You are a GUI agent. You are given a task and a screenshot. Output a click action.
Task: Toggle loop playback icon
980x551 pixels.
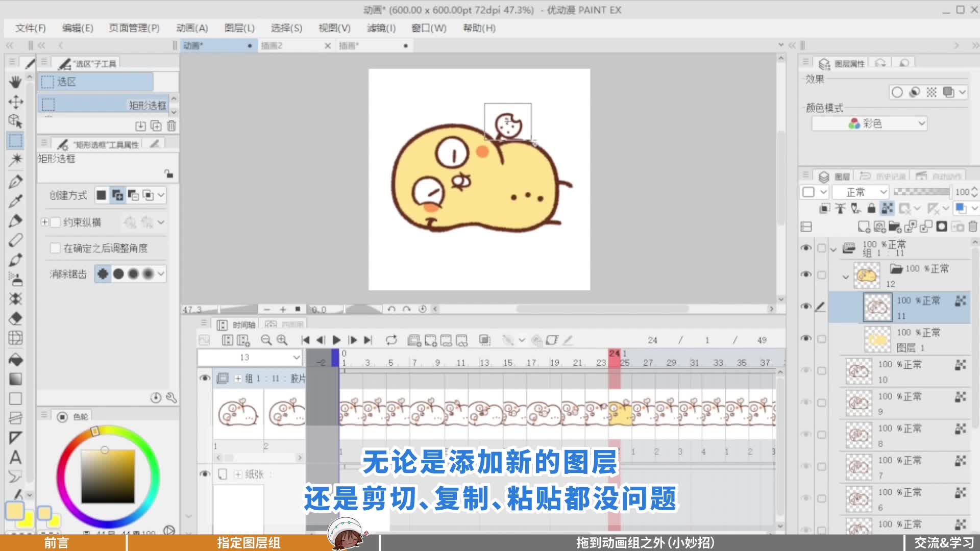pyautogui.click(x=391, y=340)
